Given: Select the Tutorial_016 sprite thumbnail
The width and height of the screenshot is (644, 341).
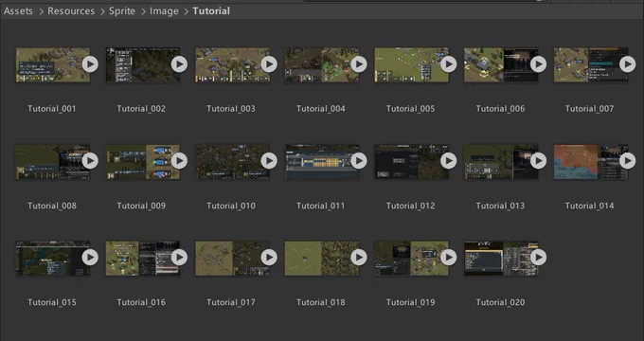Looking at the screenshot, I should point(142,258).
